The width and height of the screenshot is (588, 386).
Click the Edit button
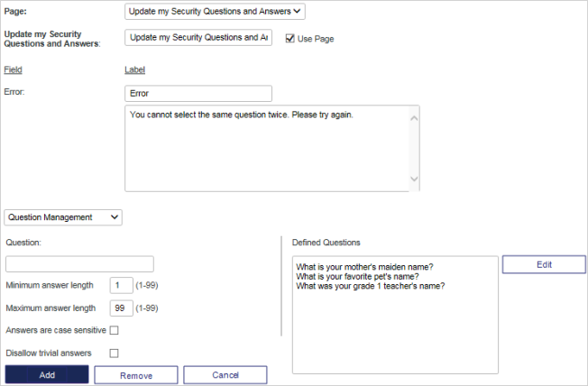[x=544, y=264]
